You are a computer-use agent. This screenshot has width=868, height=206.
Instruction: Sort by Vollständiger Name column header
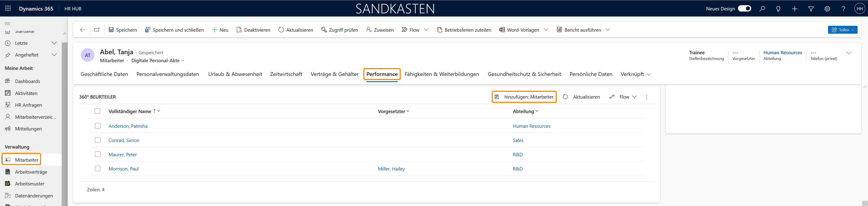tap(130, 111)
